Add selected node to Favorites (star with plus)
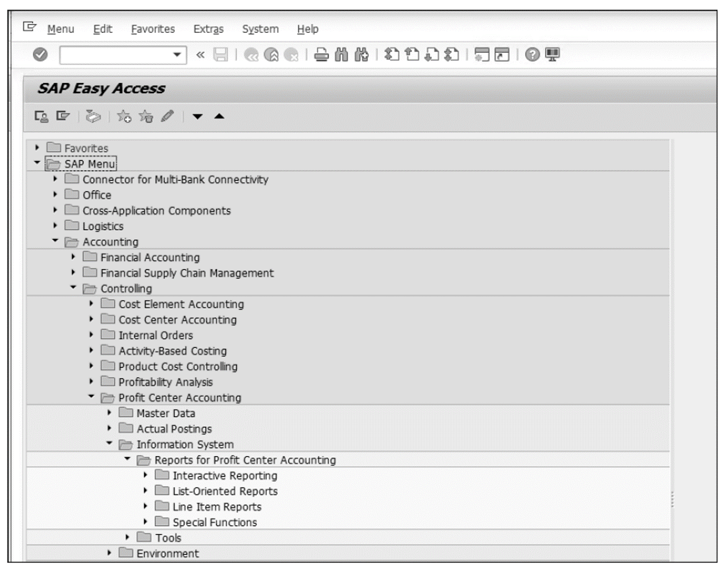The image size is (728, 573). point(125,118)
